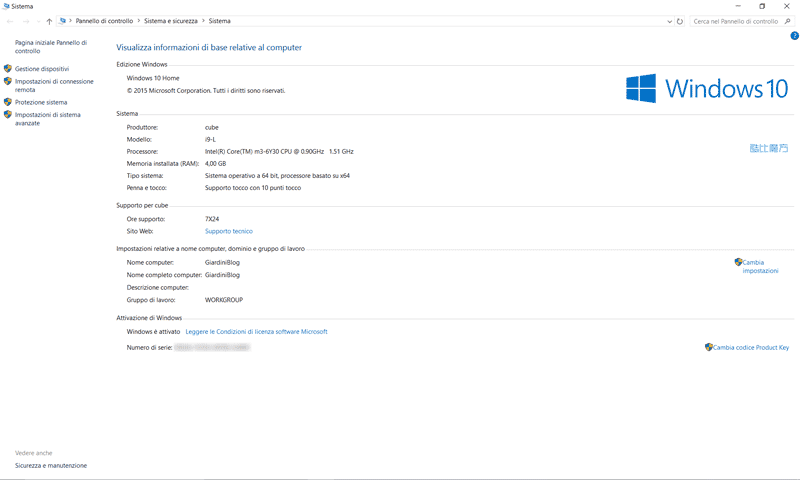Click 'Cambia impostazioni' link
The height and width of the screenshot is (480, 800).
tap(760, 266)
